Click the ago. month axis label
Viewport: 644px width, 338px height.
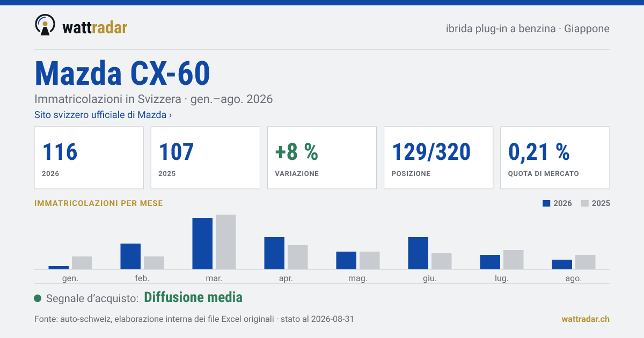tap(574, 278)
